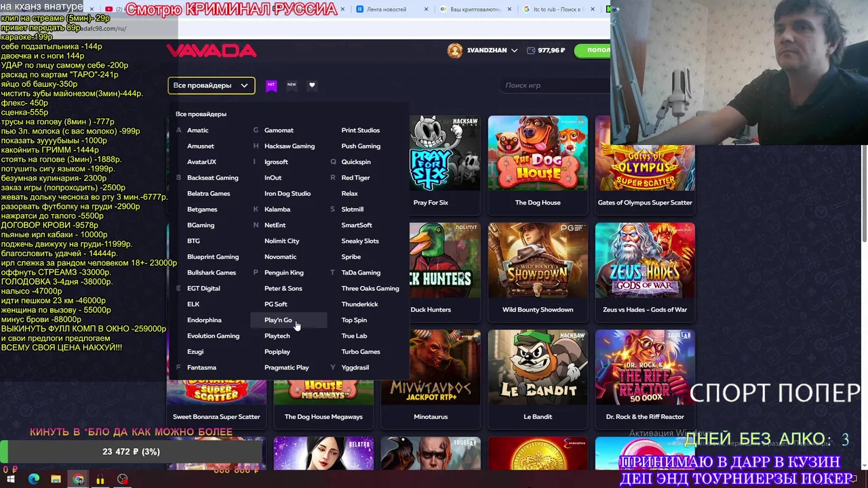Close the ltc to rub search tab

593,9
